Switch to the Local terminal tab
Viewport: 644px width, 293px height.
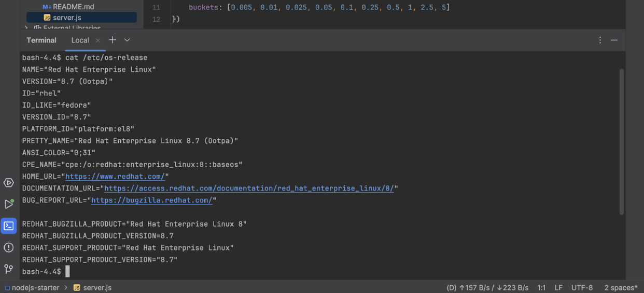tap(80, 40)
